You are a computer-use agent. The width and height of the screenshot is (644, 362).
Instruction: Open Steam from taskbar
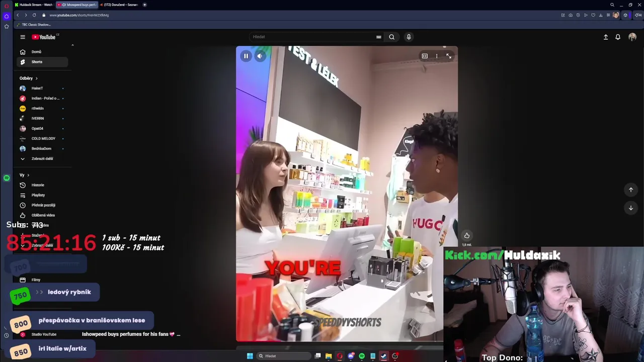(383, 356)
